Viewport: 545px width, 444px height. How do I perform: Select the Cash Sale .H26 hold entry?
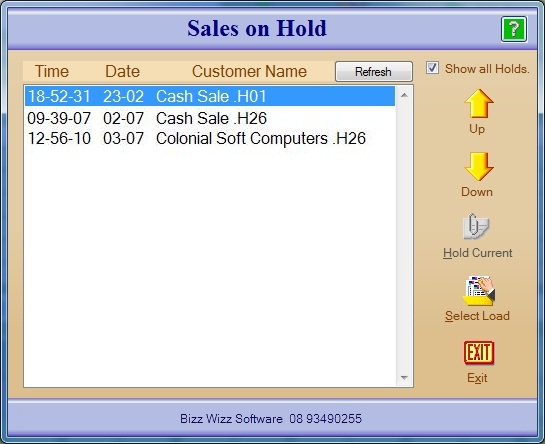click(x=210, y=118)
